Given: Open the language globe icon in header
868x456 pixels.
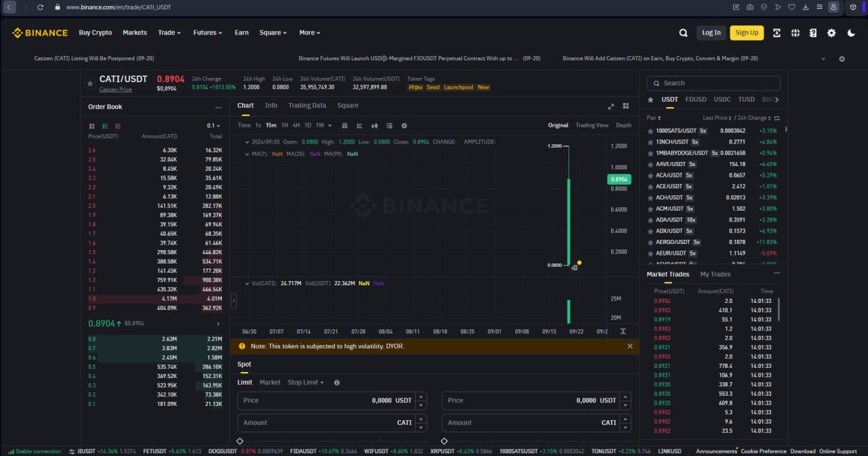Looking at the screenshot, I should click(795, 33).
